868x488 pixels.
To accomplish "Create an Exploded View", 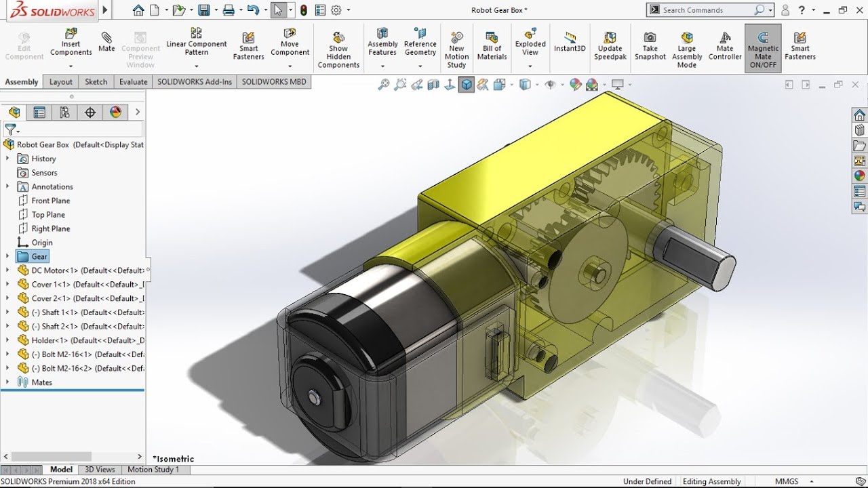I will click(530, 43).
